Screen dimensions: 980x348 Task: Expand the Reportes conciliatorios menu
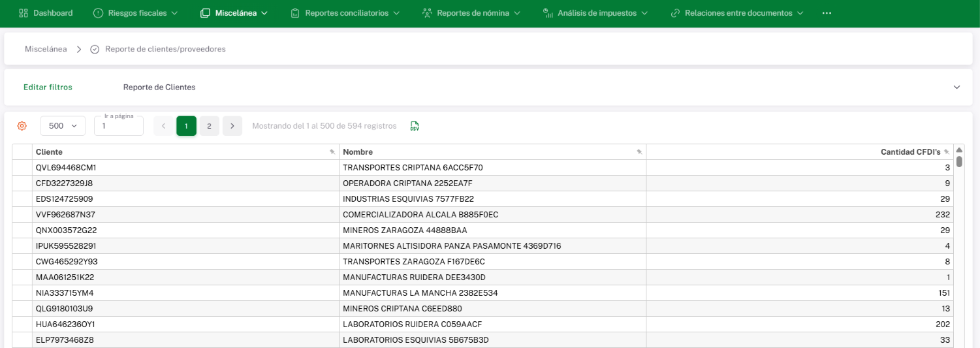click(x=346, y=13)
